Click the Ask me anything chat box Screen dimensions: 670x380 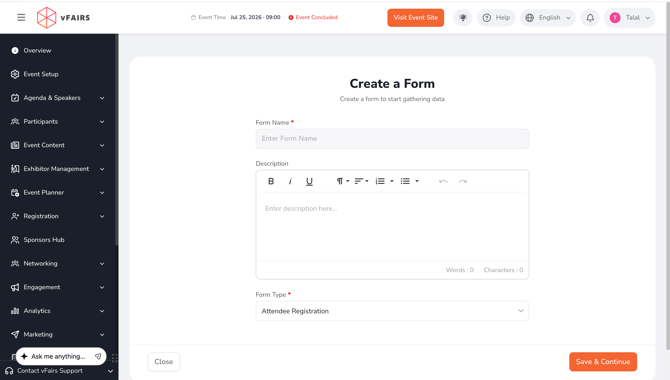coord(61,356)
